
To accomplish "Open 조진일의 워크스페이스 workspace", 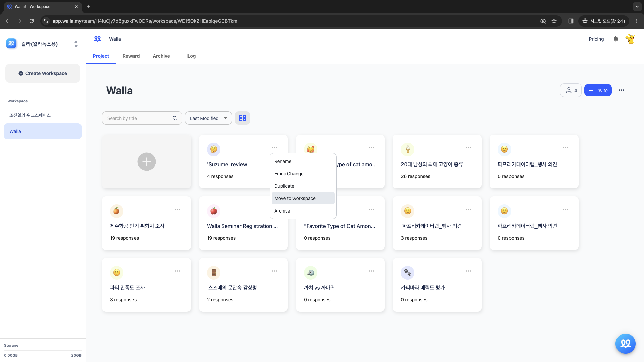I will point(43,115).
